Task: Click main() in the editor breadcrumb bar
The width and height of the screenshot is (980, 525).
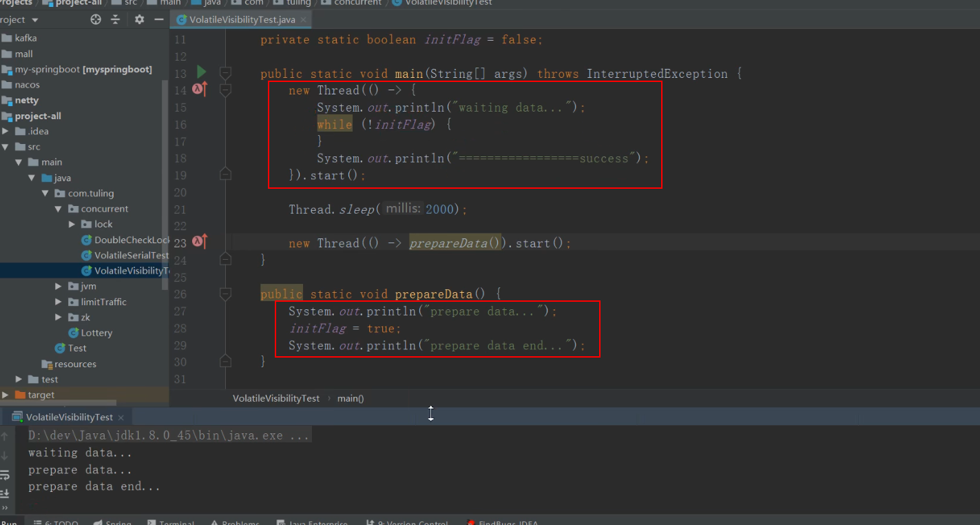Action: tap(351, 398)
